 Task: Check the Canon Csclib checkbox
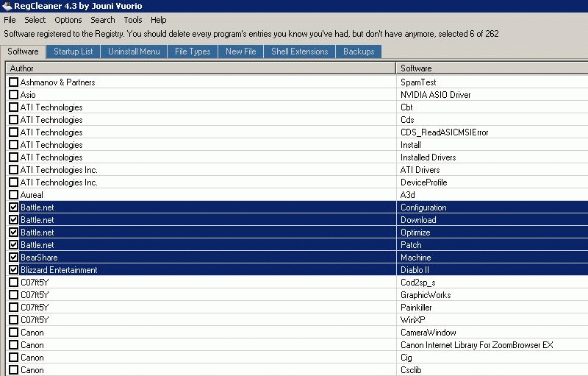(x=13, y=369)
